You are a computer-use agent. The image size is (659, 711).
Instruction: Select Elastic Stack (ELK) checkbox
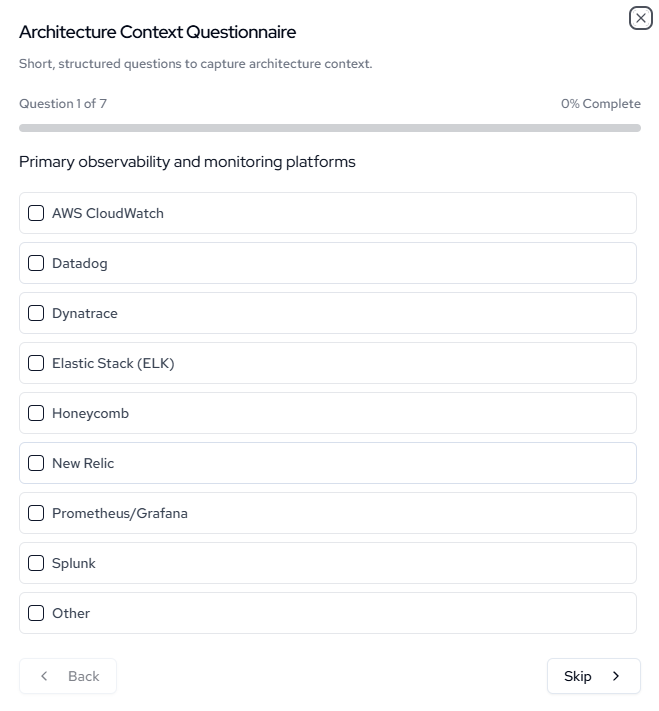[36, 363]
